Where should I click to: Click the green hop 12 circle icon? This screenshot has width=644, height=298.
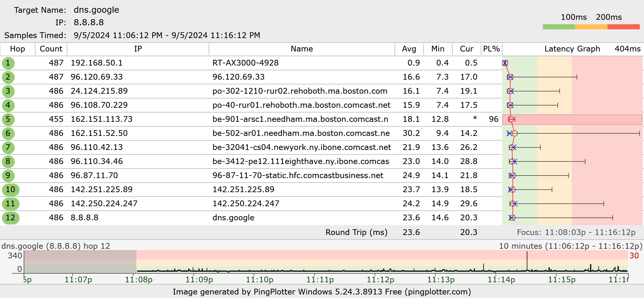[11, 218]
